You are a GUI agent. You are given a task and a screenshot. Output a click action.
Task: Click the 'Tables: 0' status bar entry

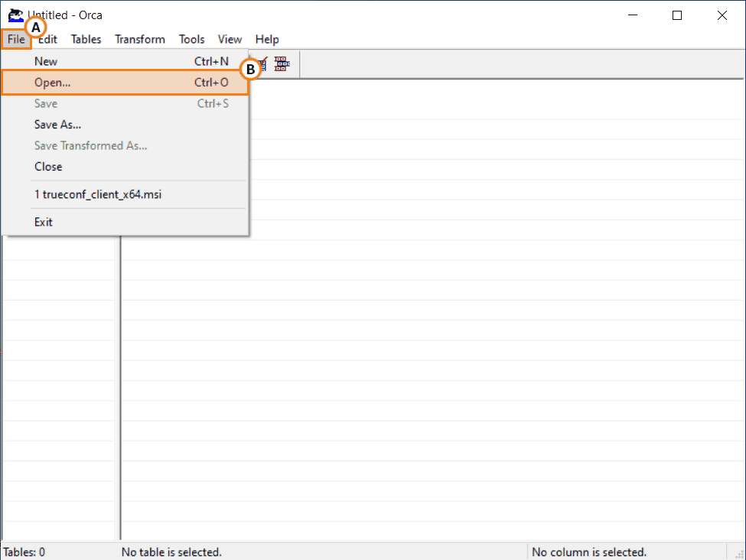[x=24, y=552]
